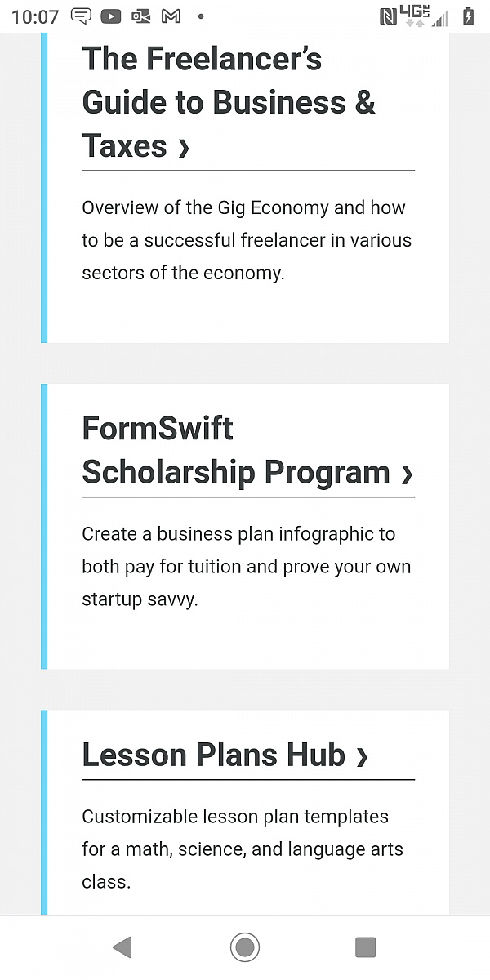Tap the battery status icon
The height and width of the screenshot is (980, 490).
tap(468, 15)
